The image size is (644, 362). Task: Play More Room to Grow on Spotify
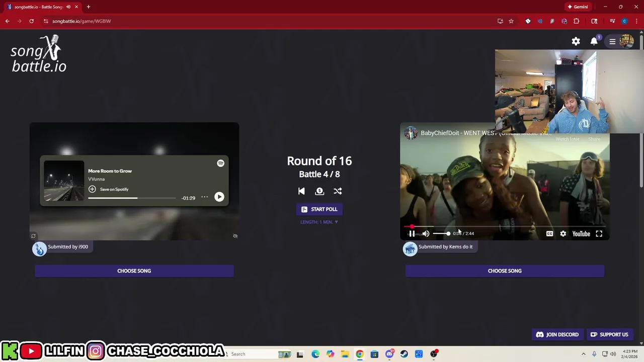pyautogui.click(x=219, y=197)
